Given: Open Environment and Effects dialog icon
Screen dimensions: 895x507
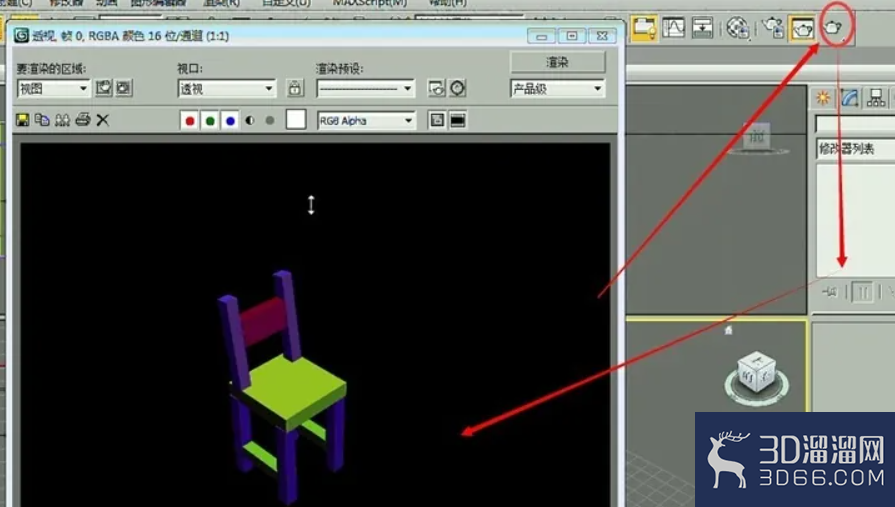Looking at the screenshot, I should click(458, 88).
